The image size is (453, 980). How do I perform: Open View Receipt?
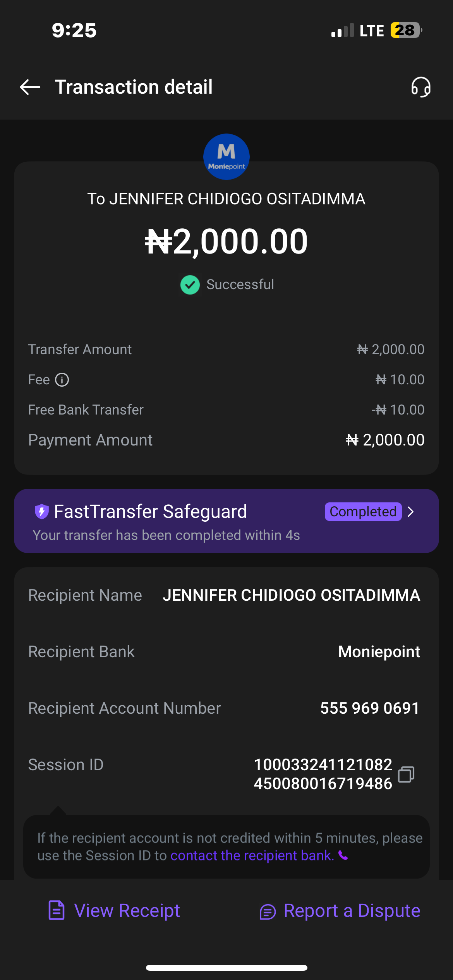pyautogui.click(x=127, y=910)
